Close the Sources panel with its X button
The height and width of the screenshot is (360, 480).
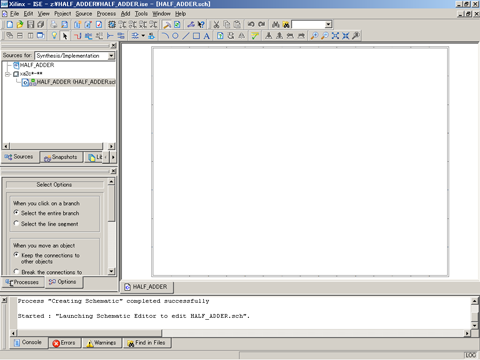coord(113,46)
